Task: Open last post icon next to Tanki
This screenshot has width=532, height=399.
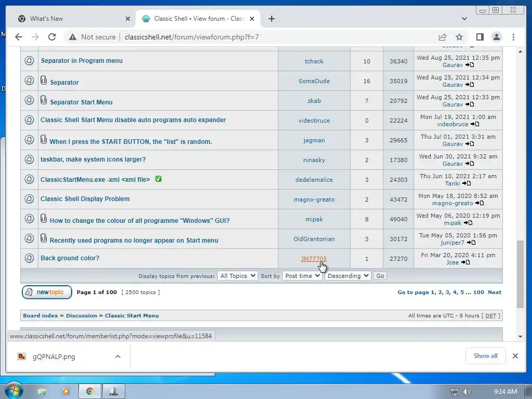Action: click(x=467, y=183)
